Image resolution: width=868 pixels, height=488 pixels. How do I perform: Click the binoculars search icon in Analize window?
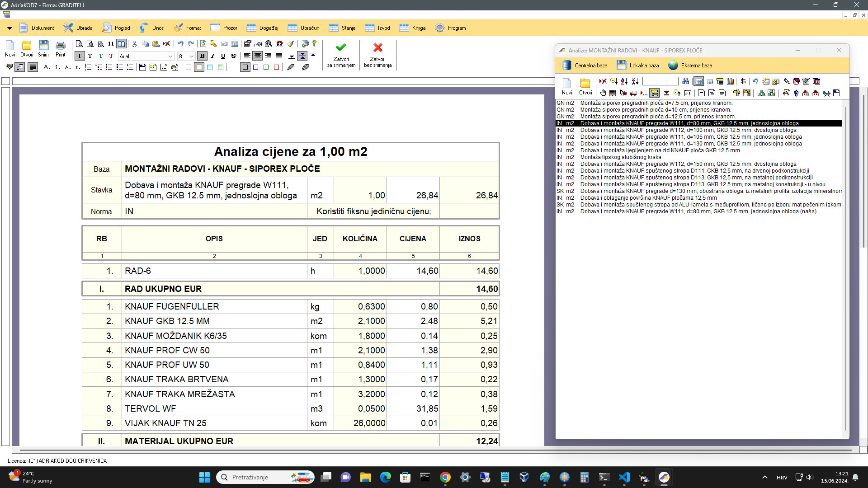(x=686, y=81)
